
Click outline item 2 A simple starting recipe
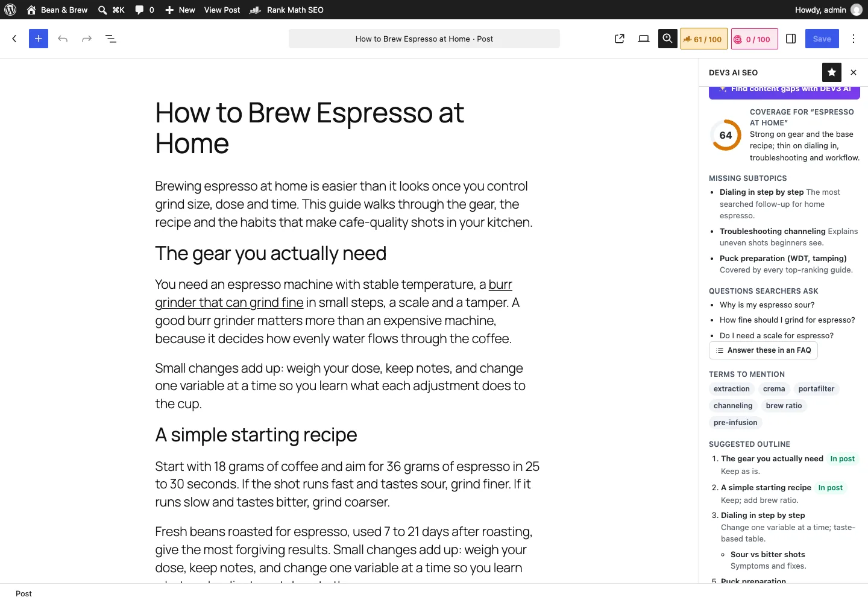(x=766, y=488)
